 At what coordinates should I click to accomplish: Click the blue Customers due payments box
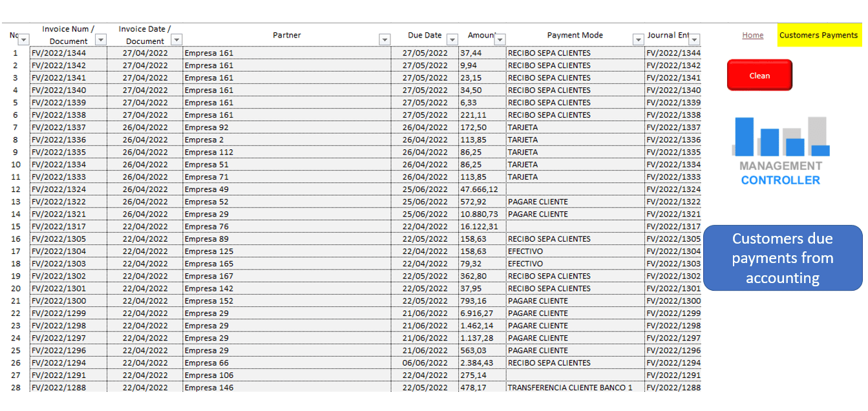[782, 258]
